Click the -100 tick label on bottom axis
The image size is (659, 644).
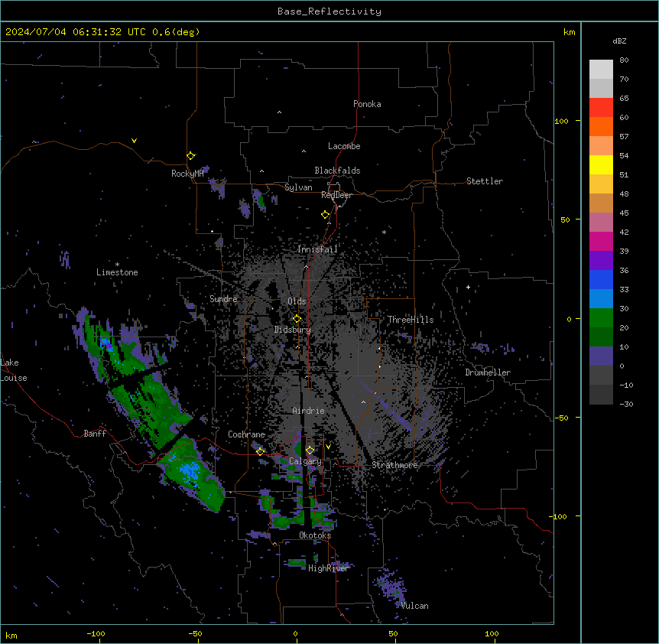(x=96, y=633)
